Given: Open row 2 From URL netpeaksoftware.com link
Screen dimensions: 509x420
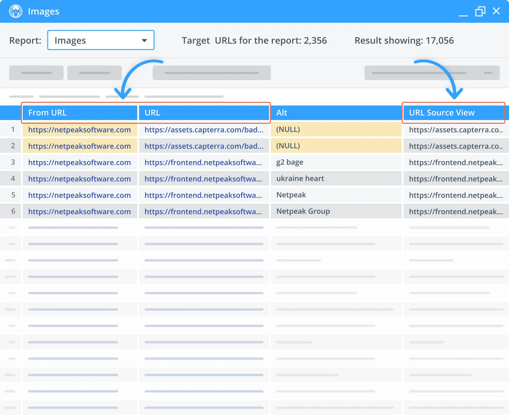Looking at the screenshot, I should tap(79, 146).
